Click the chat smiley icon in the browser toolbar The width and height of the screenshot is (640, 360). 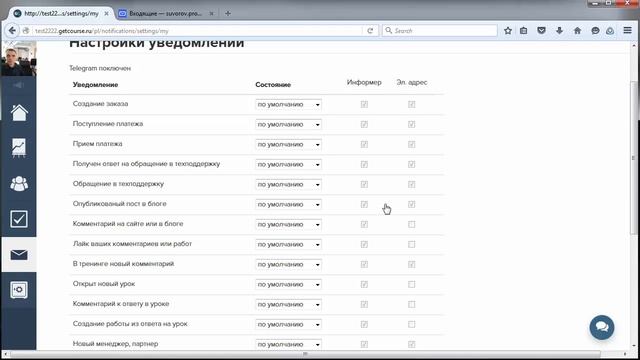click(595, 31)
